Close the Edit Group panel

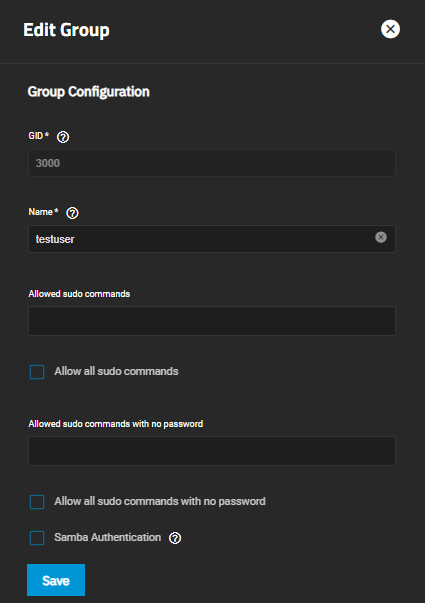coord(390,29)
